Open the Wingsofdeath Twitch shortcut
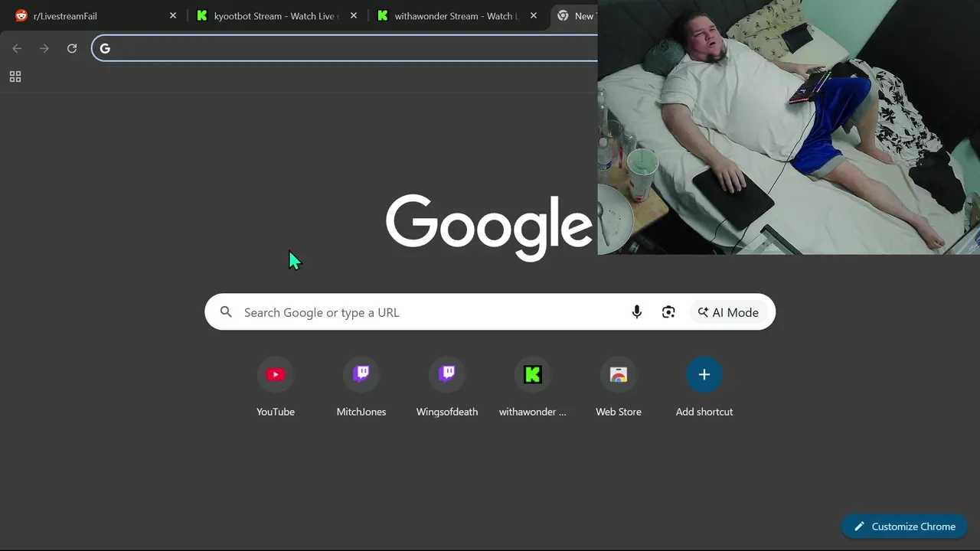 click(447, 387)
